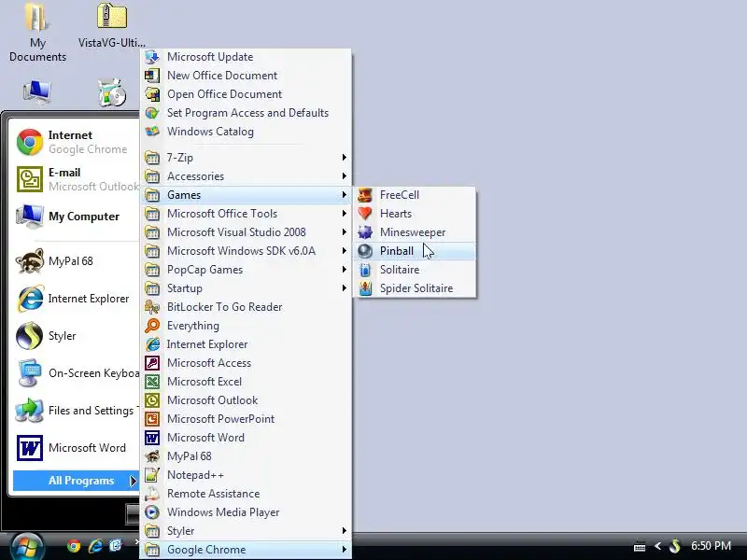Expand the Styler program folder
747x560 pixels.
[x=247, y=531]
